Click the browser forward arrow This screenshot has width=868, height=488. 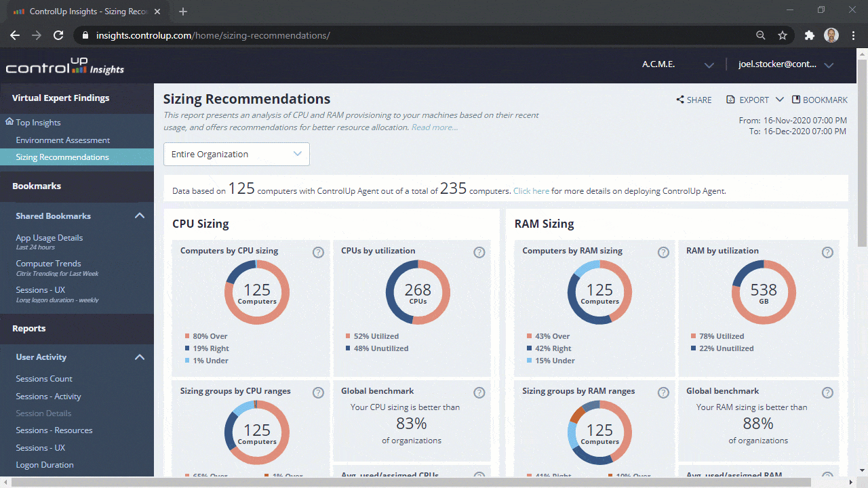click(37, 35)
